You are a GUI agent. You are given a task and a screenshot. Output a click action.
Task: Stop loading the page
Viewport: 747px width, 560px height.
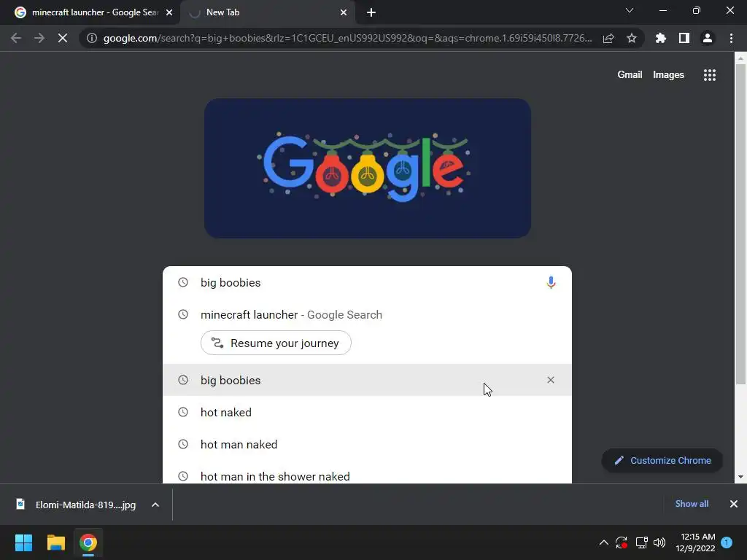click(x=63, y=38)
